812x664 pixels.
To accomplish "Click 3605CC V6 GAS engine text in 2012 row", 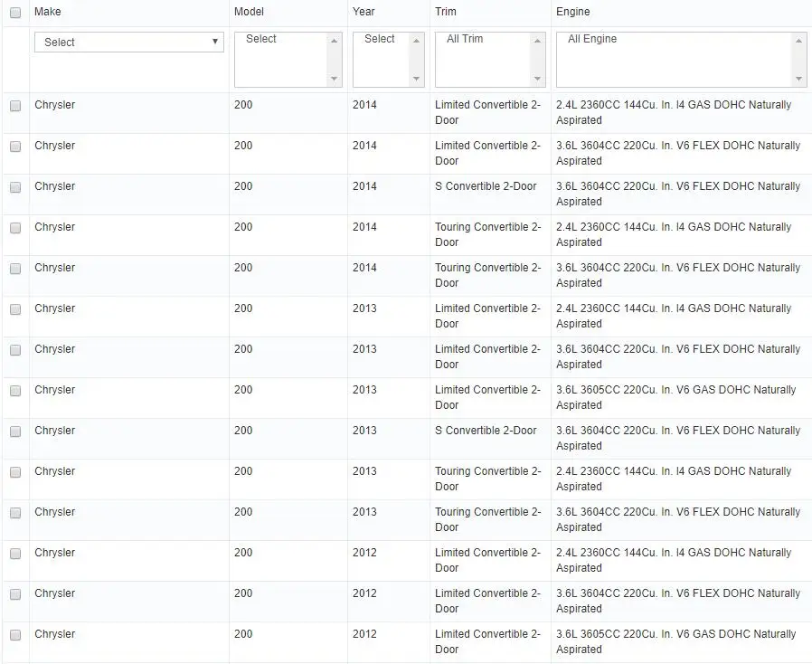I will (675, 641).
